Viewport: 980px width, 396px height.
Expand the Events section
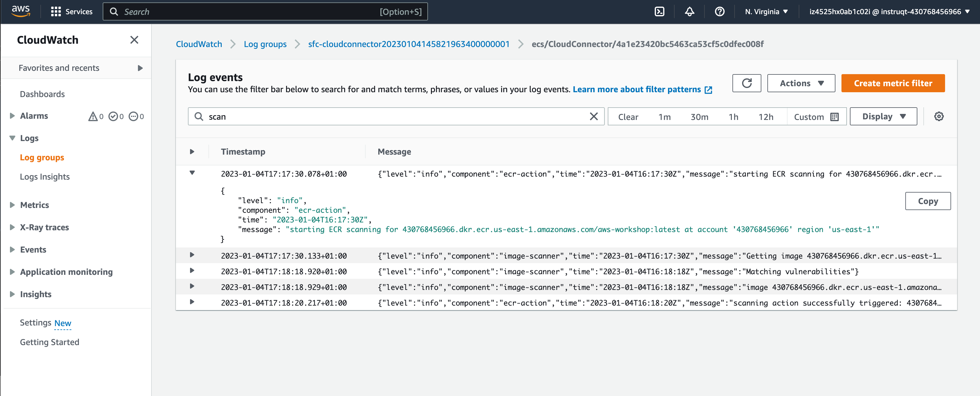tap(12, 250)
